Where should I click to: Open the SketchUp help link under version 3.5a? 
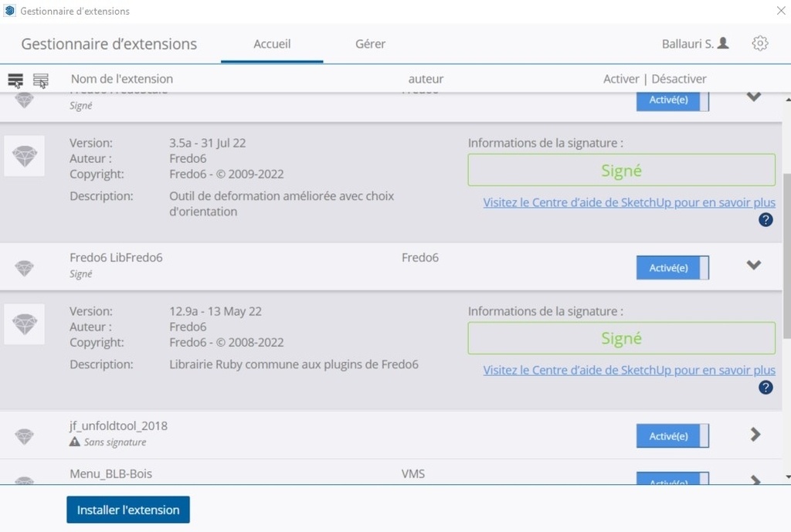click(629, 202)
